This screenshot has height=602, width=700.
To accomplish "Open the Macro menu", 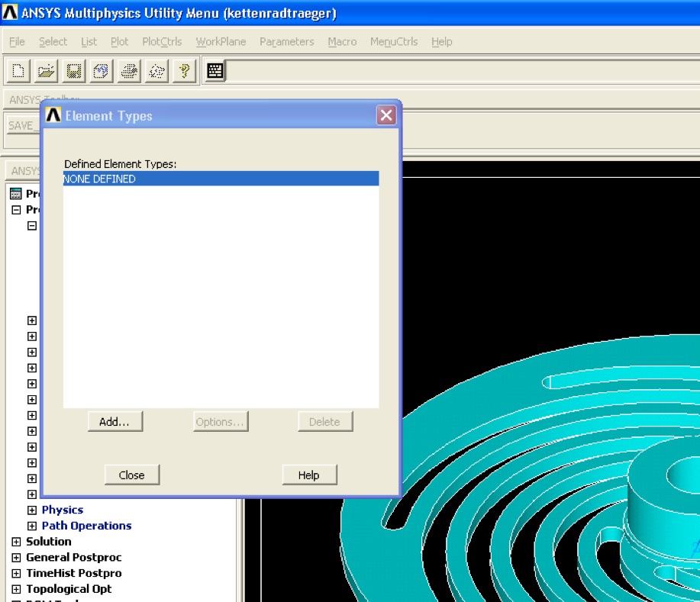I will [x=343, y=41].
